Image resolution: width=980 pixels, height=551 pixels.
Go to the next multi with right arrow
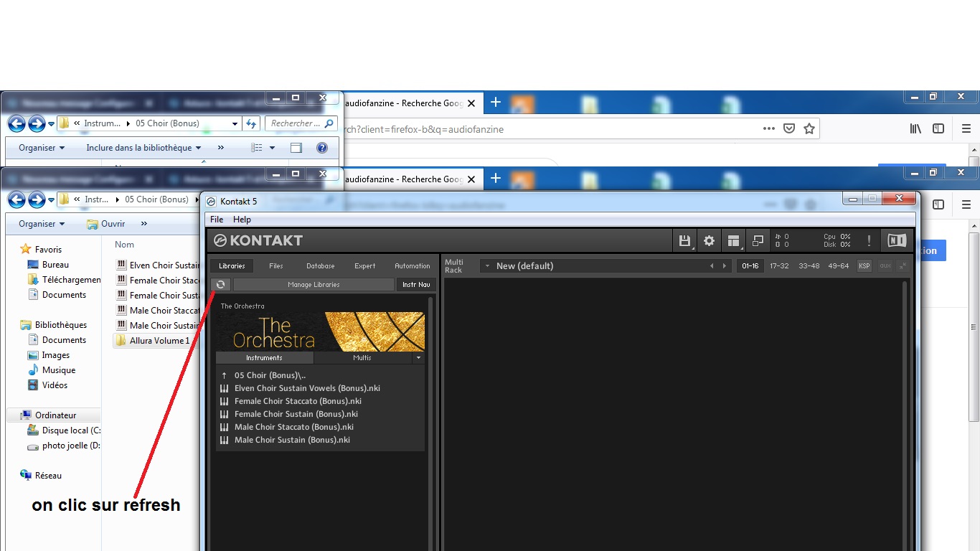click(x=725, y=266)
